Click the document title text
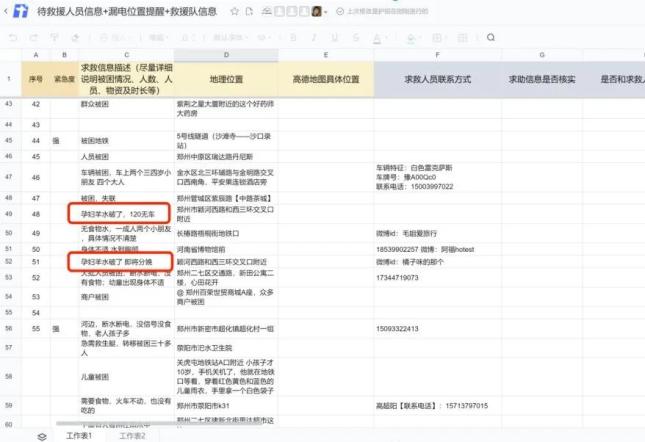645x442 pixels. (127, 12)
